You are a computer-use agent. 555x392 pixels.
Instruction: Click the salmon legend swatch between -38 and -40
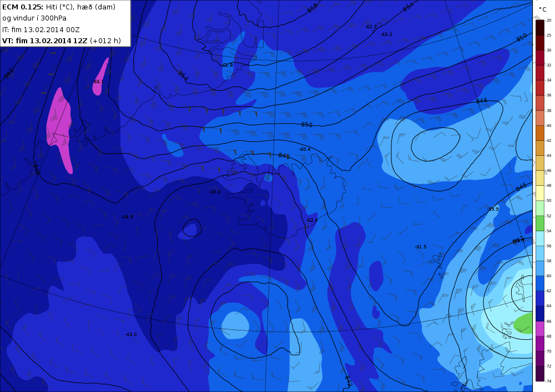click(x=540, y=118)
